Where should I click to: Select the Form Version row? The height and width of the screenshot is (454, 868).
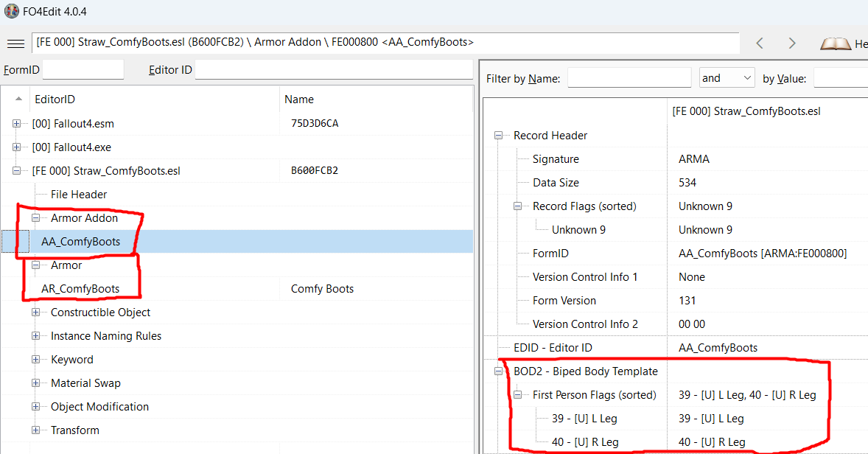[x=564, y=301]
